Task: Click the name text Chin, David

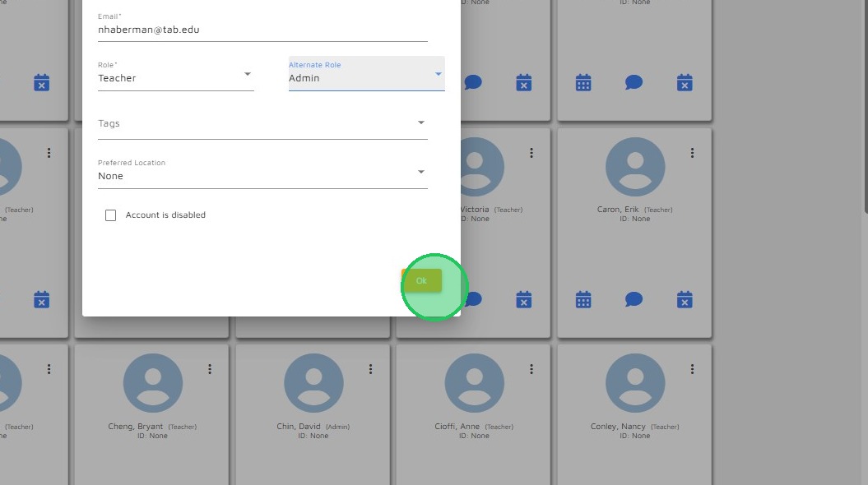Action: 299,427
